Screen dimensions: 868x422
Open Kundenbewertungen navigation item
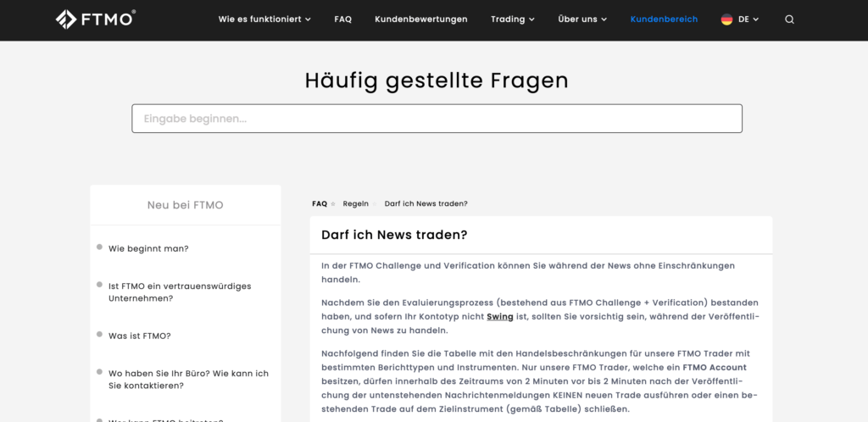(x=421, y=19)
